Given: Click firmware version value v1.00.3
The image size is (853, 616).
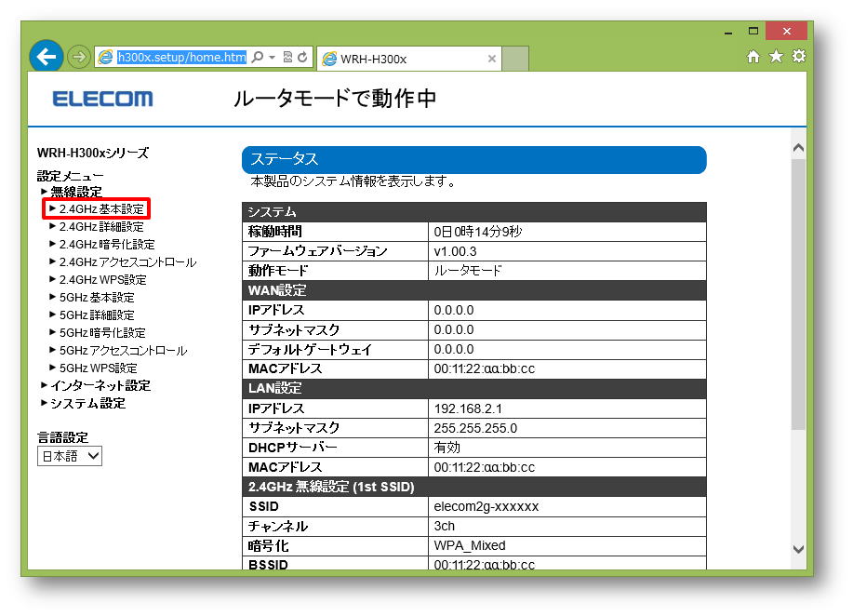Looking at the screenshot, I should click(455, 251).
